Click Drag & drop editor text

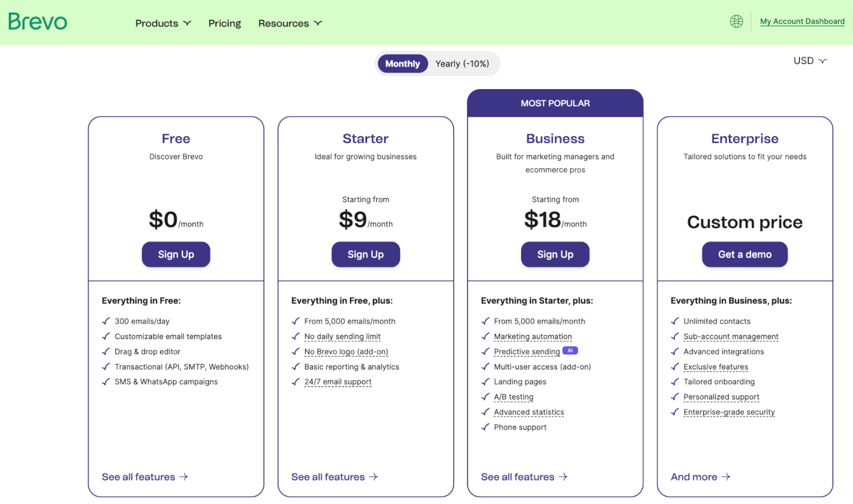click(148, 351)
